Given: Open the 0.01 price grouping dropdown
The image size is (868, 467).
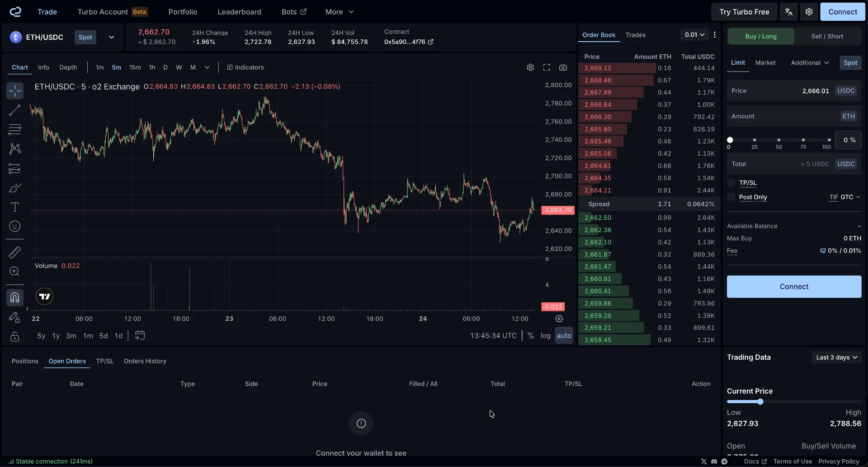Looking at the screenshot, I should [694, 35].
